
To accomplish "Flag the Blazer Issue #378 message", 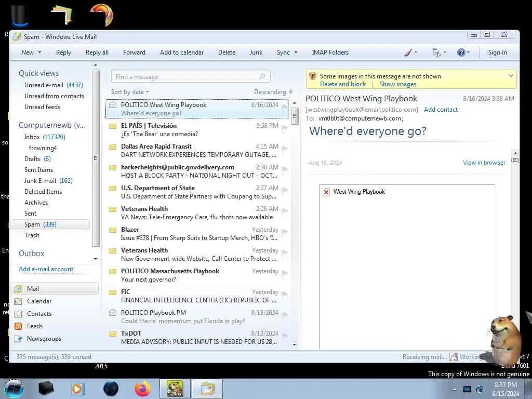I will coord(284,232).
